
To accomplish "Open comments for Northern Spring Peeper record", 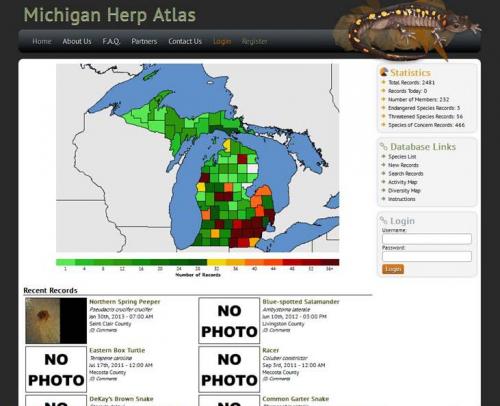I will [103, 330].
